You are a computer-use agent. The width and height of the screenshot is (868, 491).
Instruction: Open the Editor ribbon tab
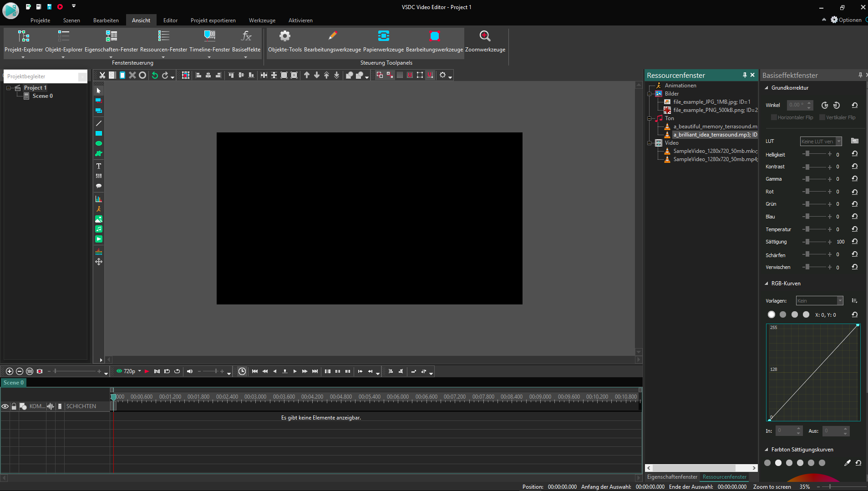click(170, 20)
